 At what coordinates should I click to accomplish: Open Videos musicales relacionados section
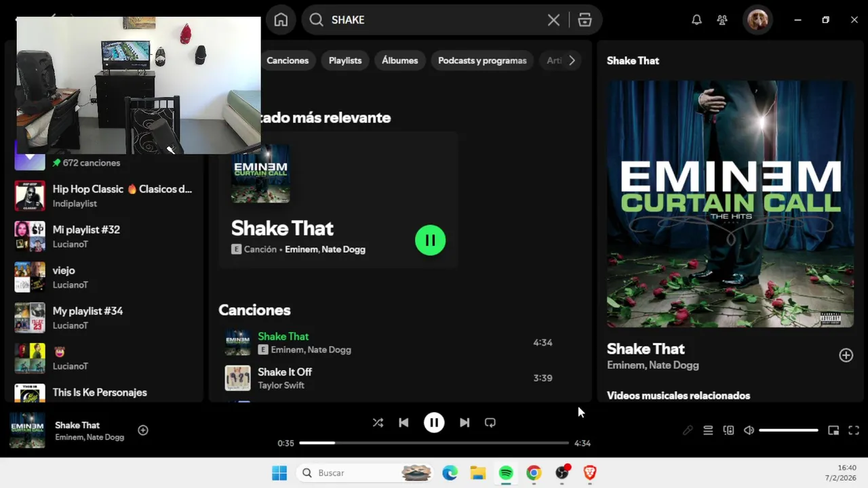678,396
